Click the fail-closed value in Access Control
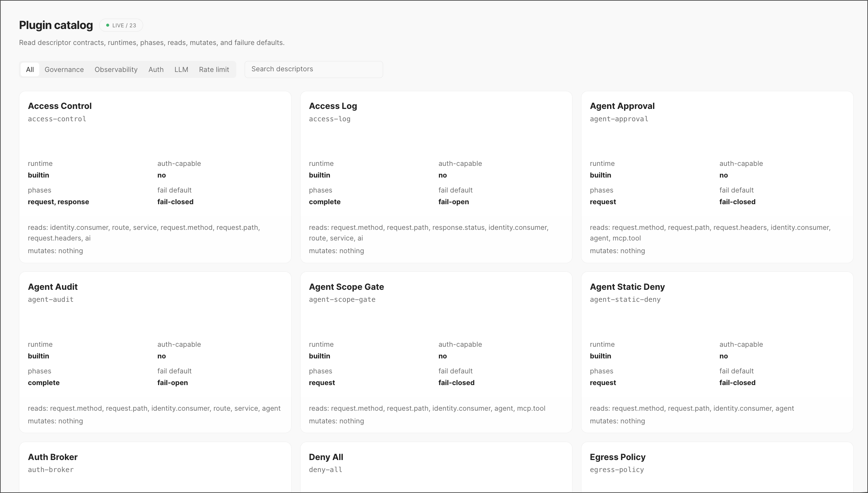Viewport: 868px width, 493px height. 175,202
